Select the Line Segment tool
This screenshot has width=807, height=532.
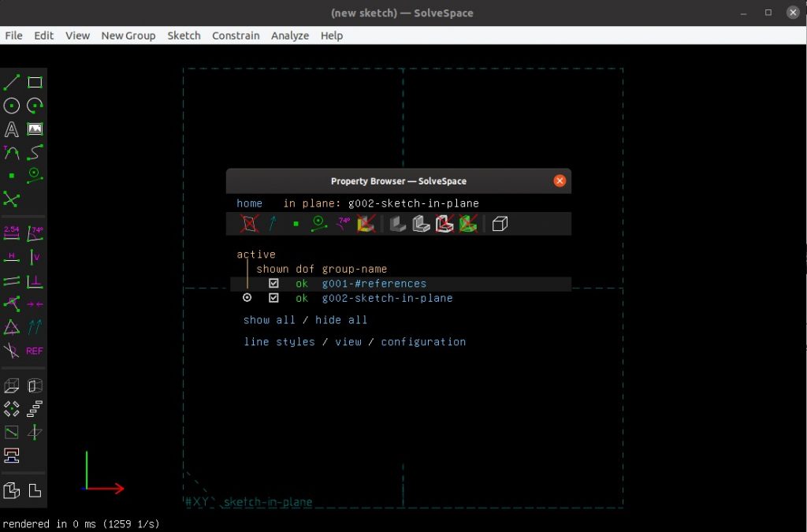pos(10,82)
